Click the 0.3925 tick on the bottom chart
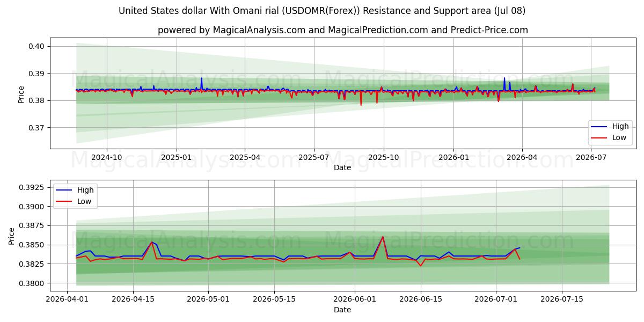The image size is (644, 322). pos(33,187)
